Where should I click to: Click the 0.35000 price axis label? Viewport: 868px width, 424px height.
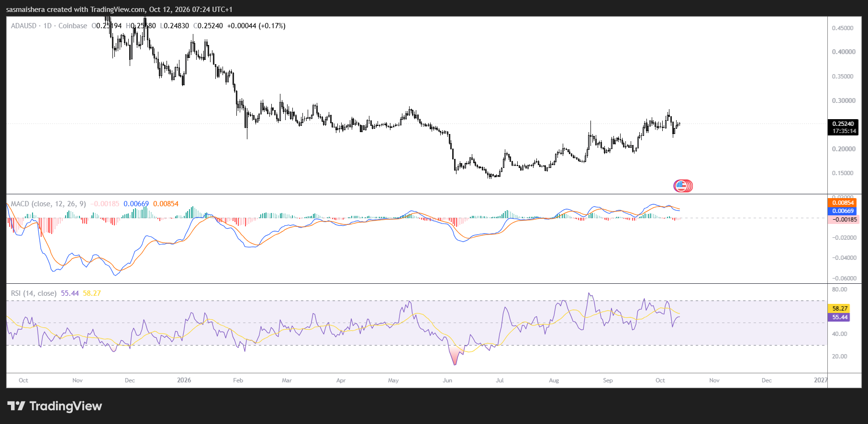(843, 77)
